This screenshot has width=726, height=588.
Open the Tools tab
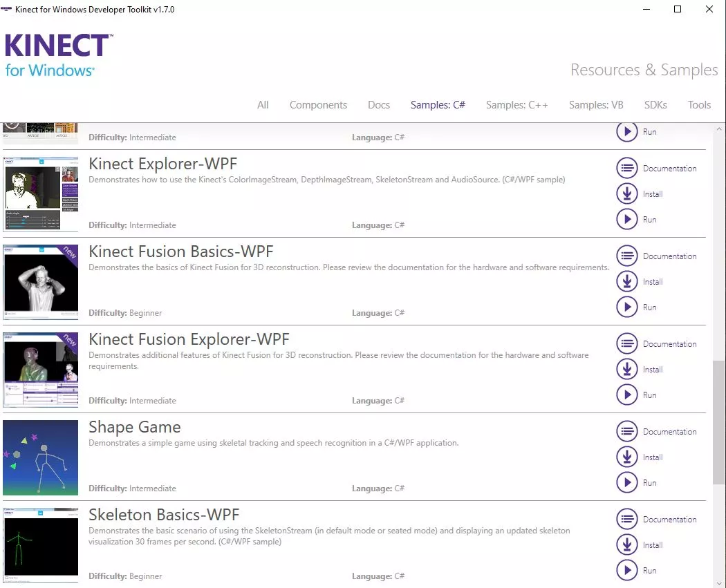click(699, 105)
